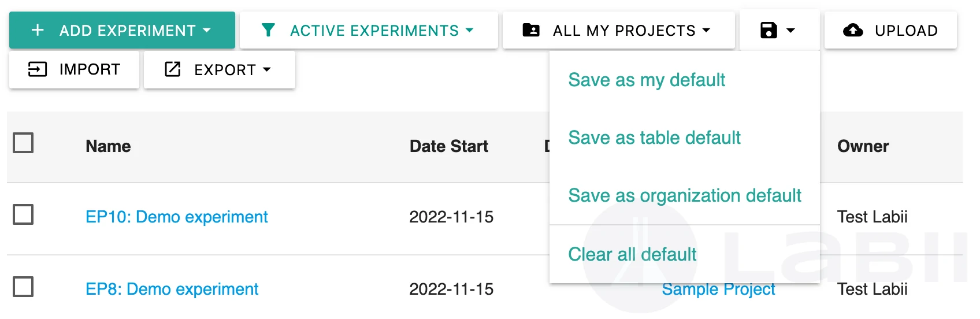The height and width of the screenshot is (319, 980).
Task: Check the box for EP8: Demo experiment
Action: point(23,287)
